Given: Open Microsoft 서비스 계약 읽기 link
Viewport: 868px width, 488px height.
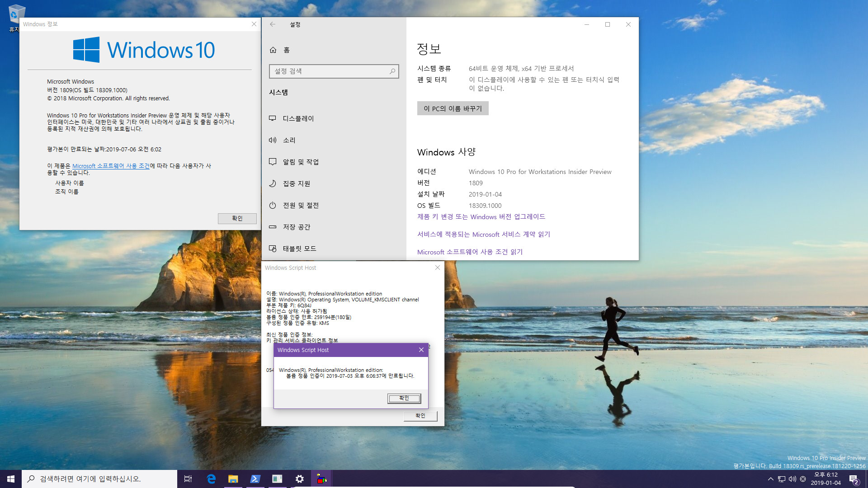Looking at the screenshot, I should 483,235.
